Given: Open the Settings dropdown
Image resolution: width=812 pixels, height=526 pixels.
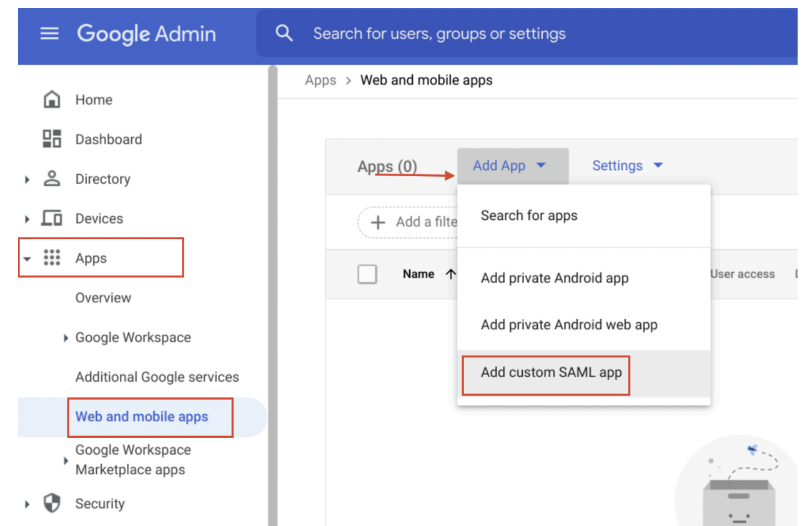Looking at the screenshot, I should click(627, 166).
